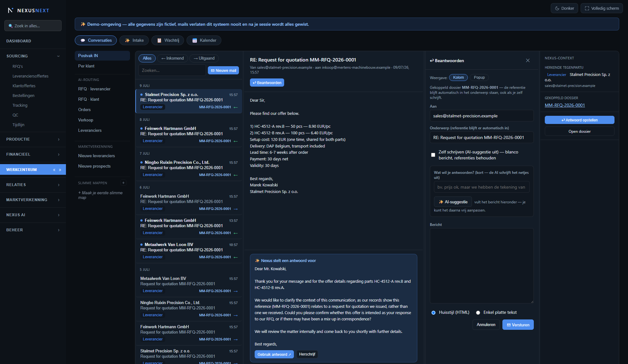Expand the Relaties section

pos(33,185)
